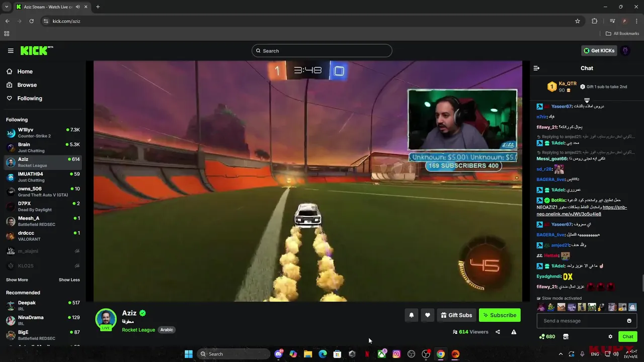Click the Gift Subs button
The height and width of the screenshot is (362, 644).
[x=456, y=315]
